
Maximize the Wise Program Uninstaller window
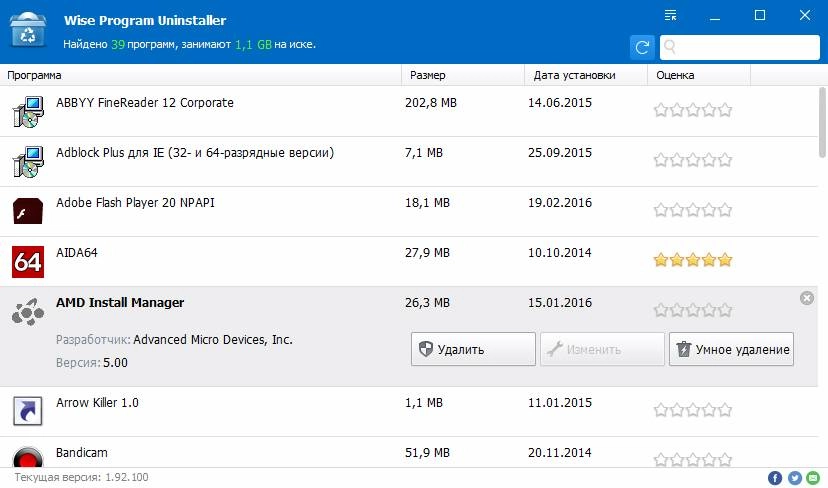[760, 15]
